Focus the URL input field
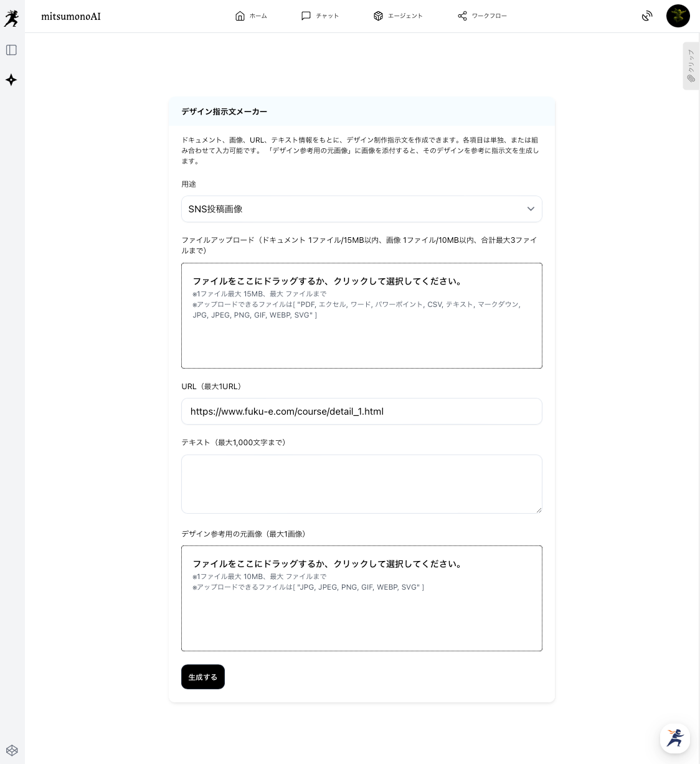This screenshot has width=700, height=764. coord(361,412)
